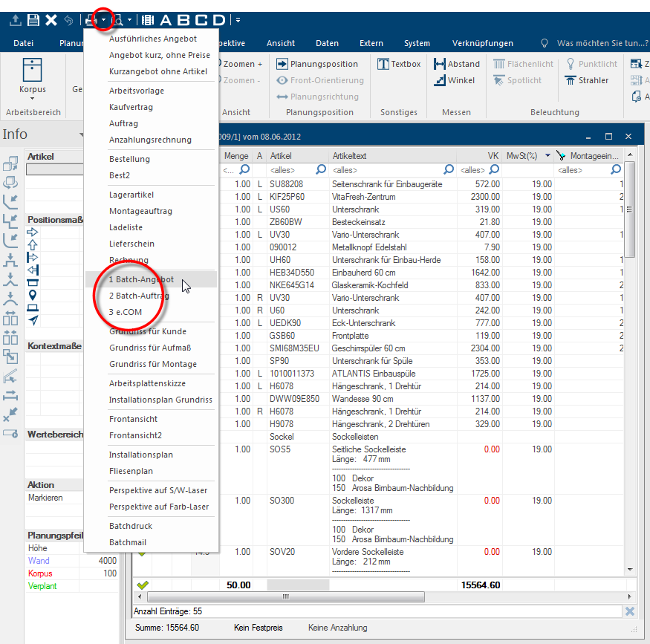Click the green checkmark on the SOV20 row
Viewport: 650px width, 644px height.
(141, 552)
